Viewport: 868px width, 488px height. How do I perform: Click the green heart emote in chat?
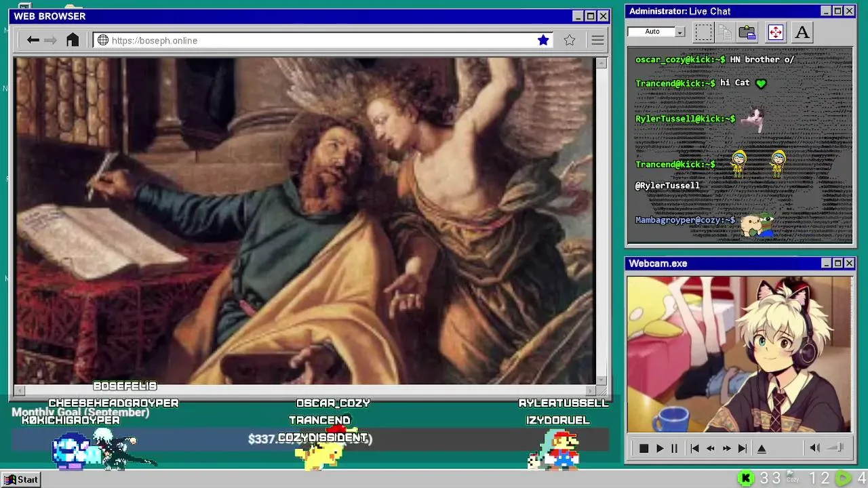click(x=761, y=83)
